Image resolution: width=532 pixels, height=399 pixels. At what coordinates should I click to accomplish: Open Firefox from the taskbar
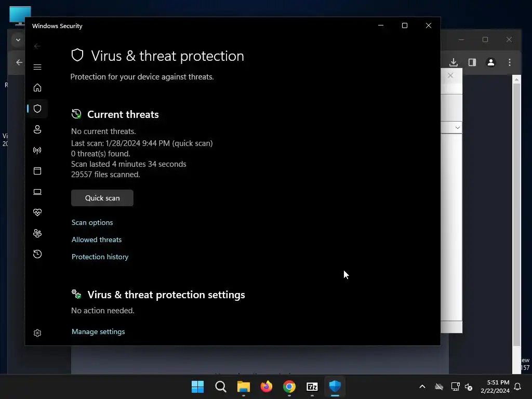[267, 387]
